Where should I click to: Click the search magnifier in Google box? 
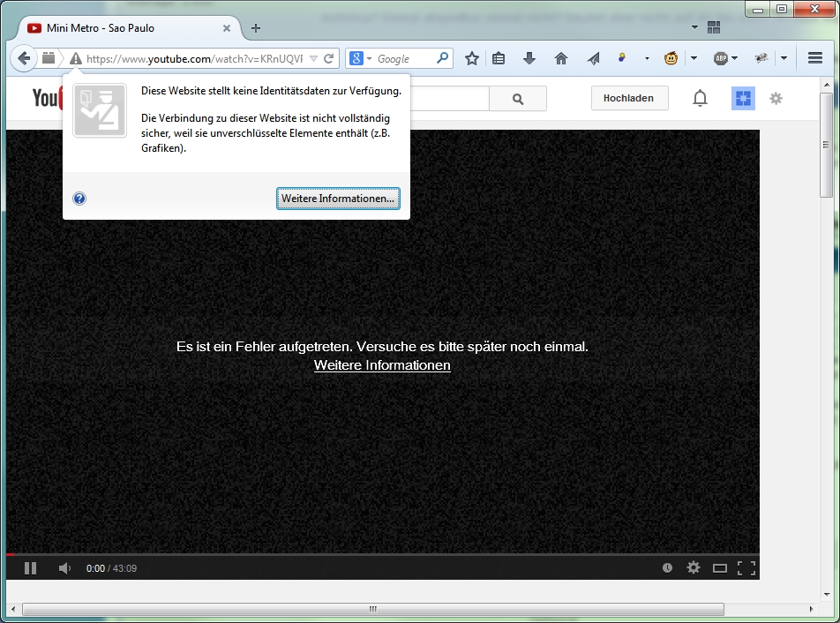[x=443, y=58]
